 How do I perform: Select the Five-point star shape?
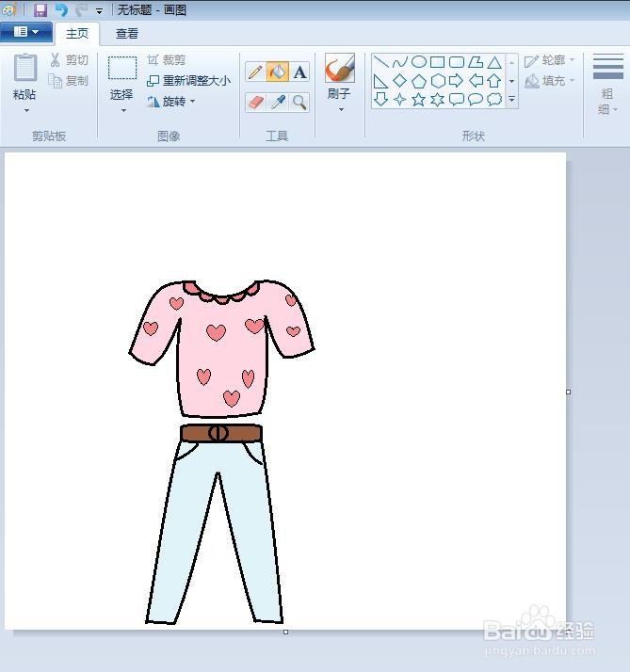tap(418, 100)
